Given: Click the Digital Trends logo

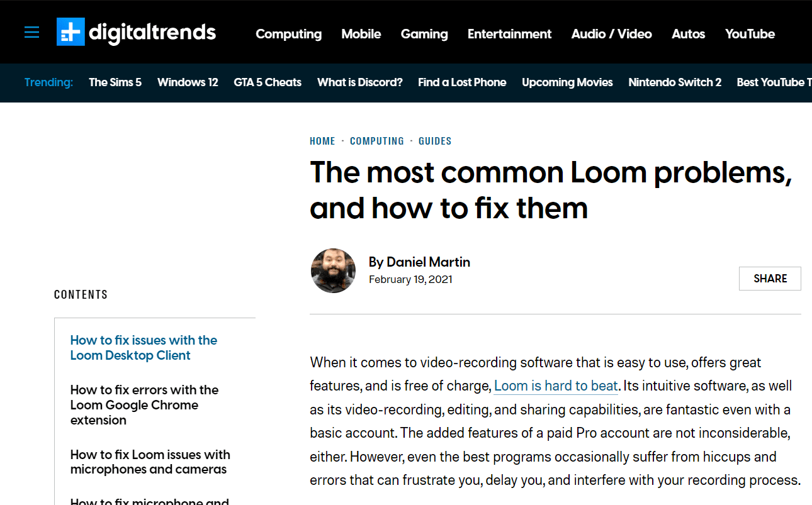Looking at the screenshot, I should (137, 32).
